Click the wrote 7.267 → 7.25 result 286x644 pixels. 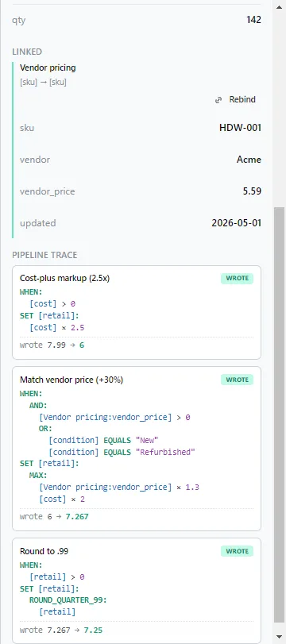61,630
